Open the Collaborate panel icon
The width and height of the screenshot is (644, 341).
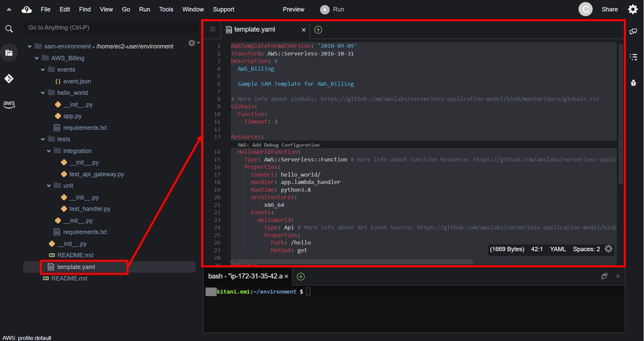click(x=633, y=32)
